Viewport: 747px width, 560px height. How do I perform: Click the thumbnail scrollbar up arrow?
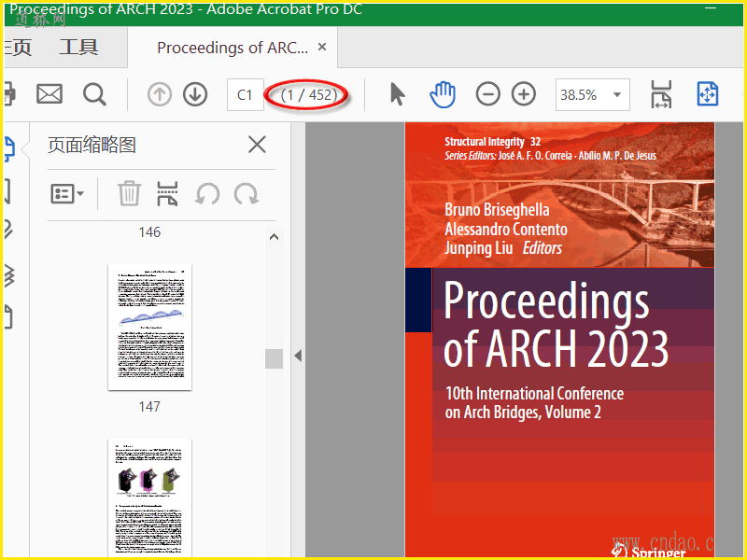pos(274,237)
